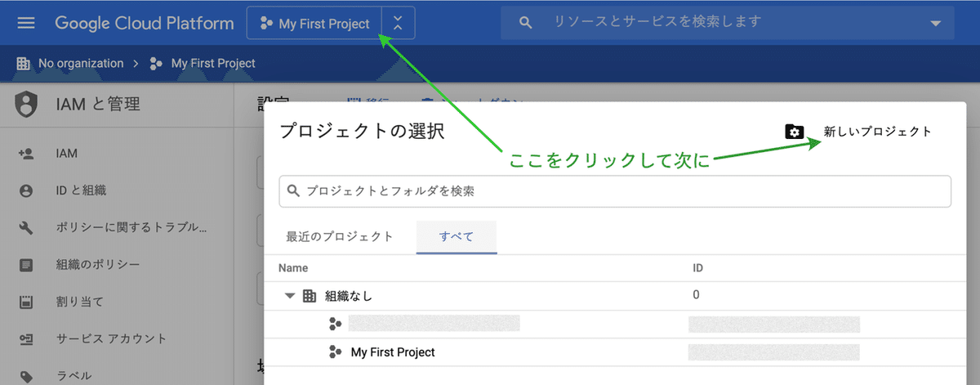Click the 割り当て quota icon
980x385 pixels.
(26, 302)
